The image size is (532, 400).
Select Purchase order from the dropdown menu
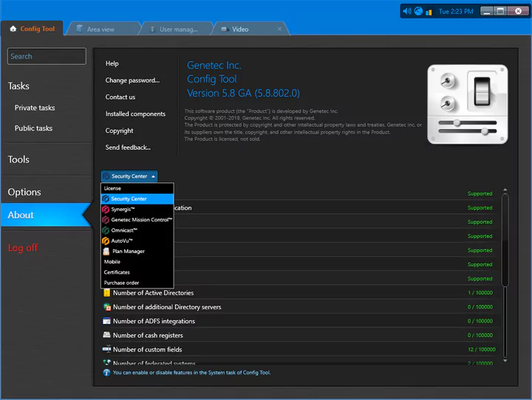coord(121,283)
